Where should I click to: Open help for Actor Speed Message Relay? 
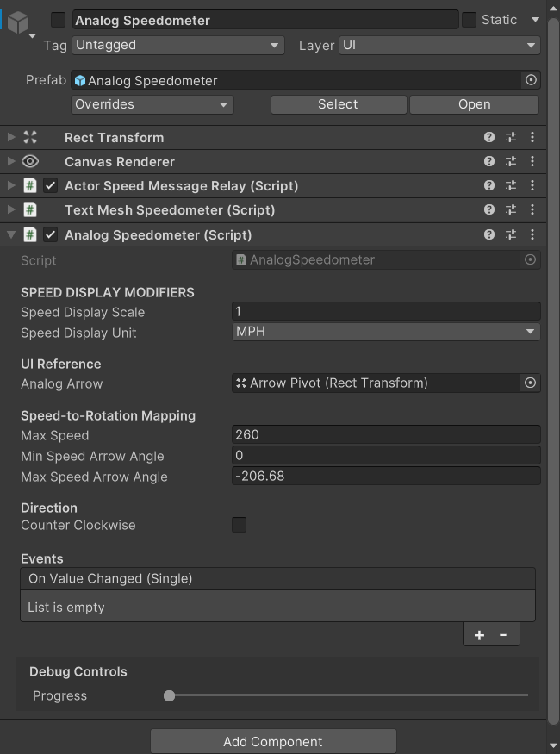[489, 185]
